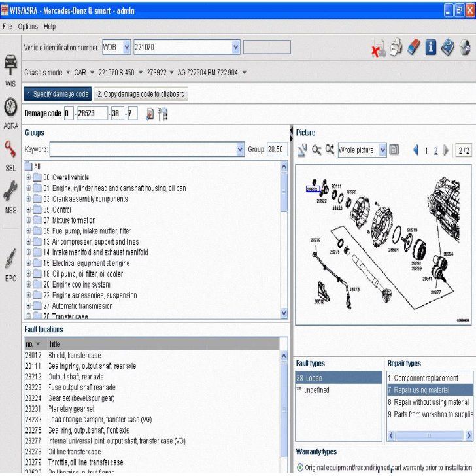476x476 pixels.
Task: Open the 273922 engine dropdown
Action: click(171, 72)
